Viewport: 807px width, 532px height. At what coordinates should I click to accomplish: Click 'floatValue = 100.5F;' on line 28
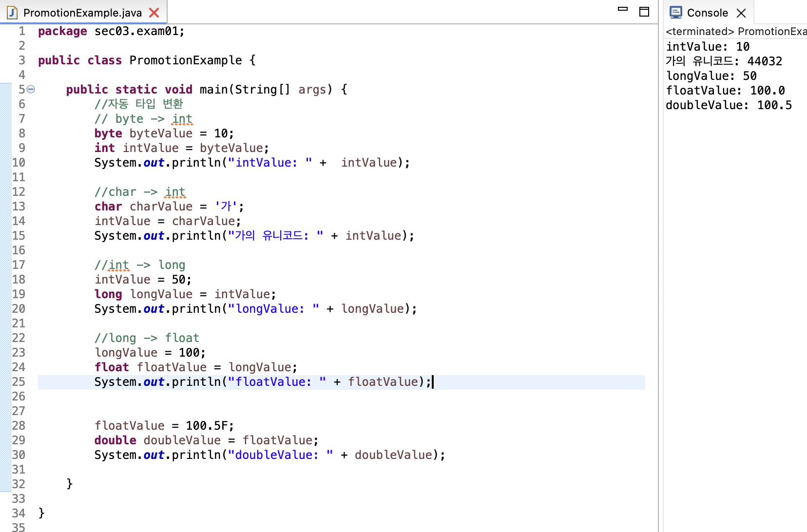tap(164, 426)
